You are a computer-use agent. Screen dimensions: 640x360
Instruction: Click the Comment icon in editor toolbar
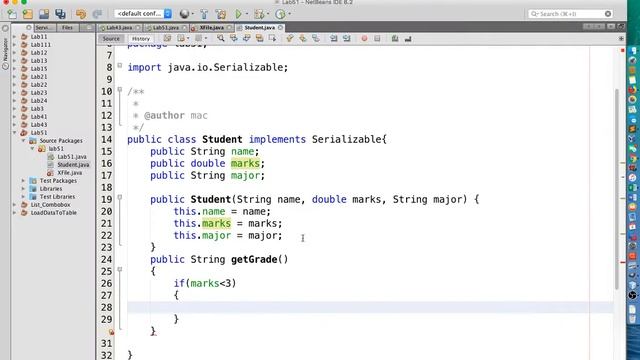pyautogui.click(x=395, y=38)
